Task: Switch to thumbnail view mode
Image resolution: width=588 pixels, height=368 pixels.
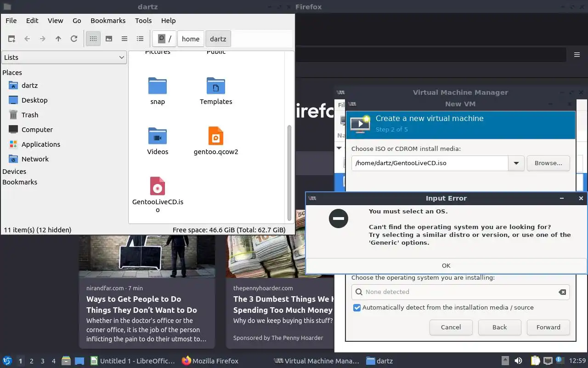Action: (x=109, y=39)
